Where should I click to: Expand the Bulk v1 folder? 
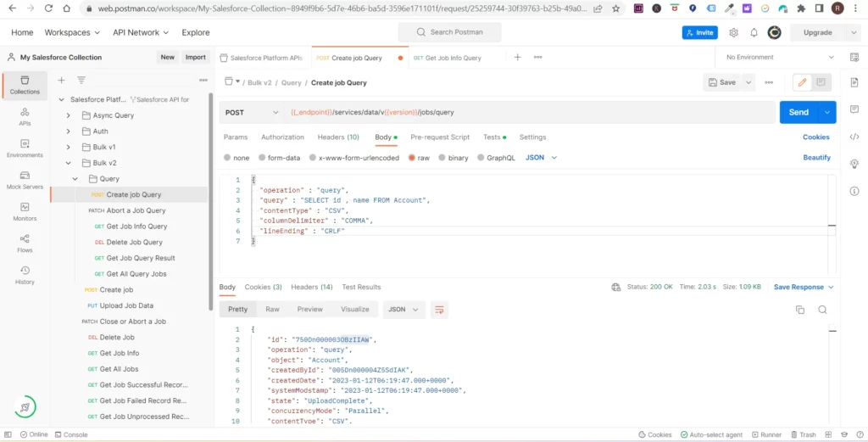68,147
